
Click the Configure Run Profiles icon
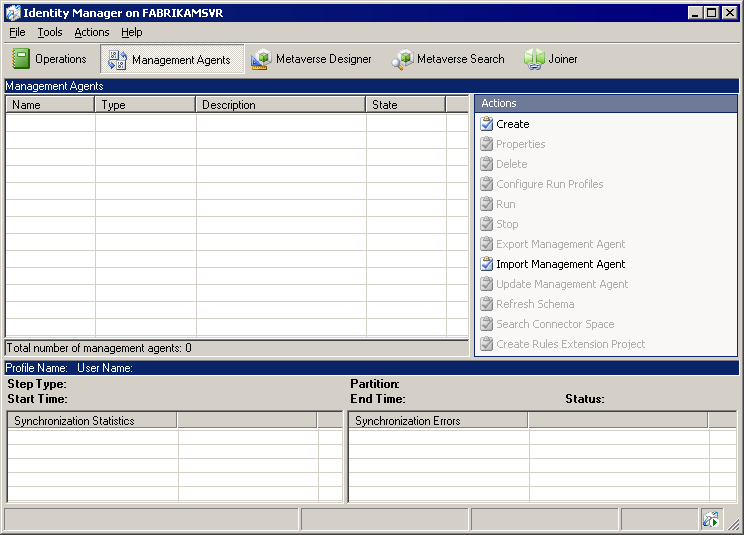[486, 184]
